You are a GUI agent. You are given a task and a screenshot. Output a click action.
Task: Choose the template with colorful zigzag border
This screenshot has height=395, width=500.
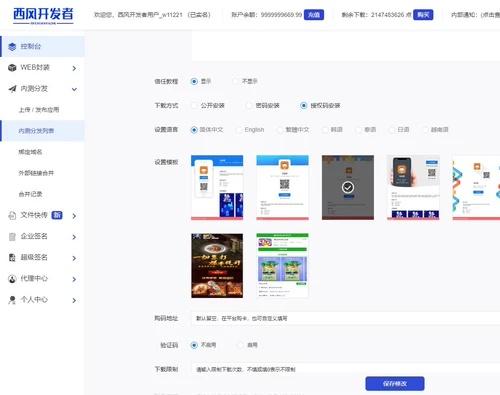[476, 187]
